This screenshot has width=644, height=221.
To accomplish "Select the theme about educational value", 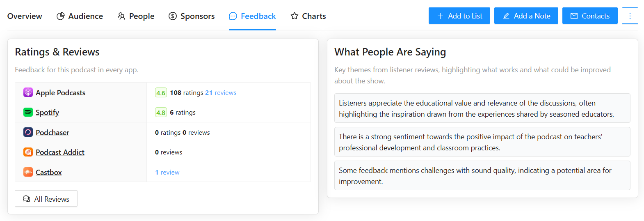I will pos(482,108).
